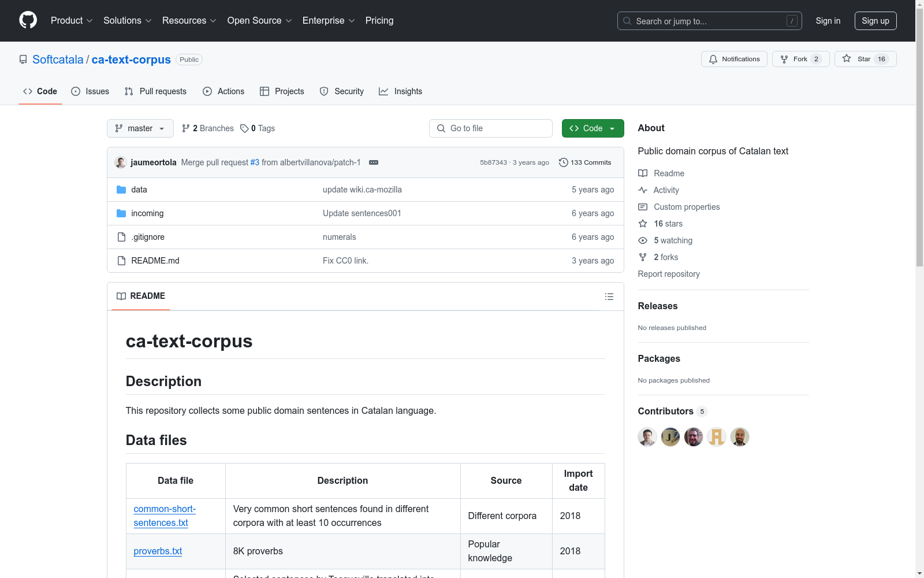Click the .gitignore file icon

(121, 237)
